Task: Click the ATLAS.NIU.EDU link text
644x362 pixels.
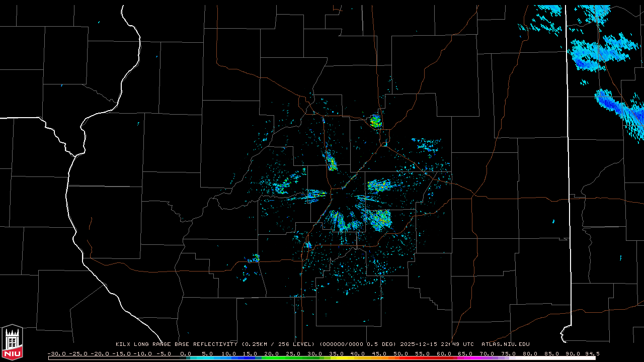Action: tap(505, 344)
